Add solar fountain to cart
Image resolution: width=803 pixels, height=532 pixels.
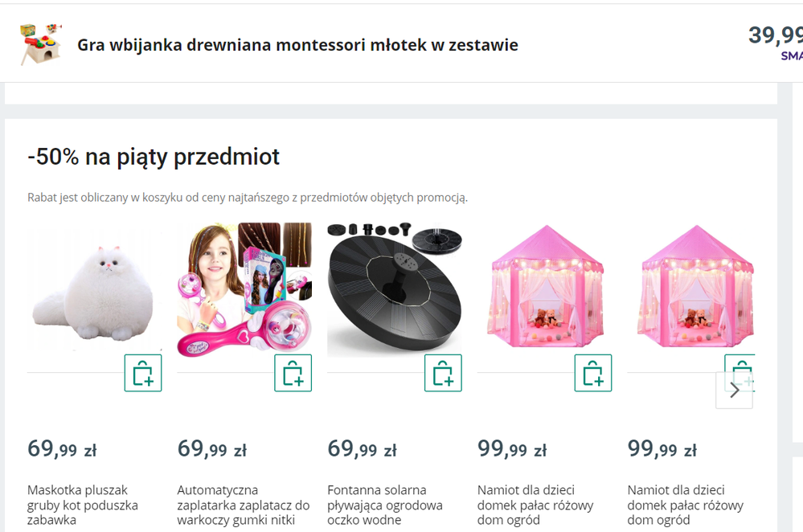point(443,373)
